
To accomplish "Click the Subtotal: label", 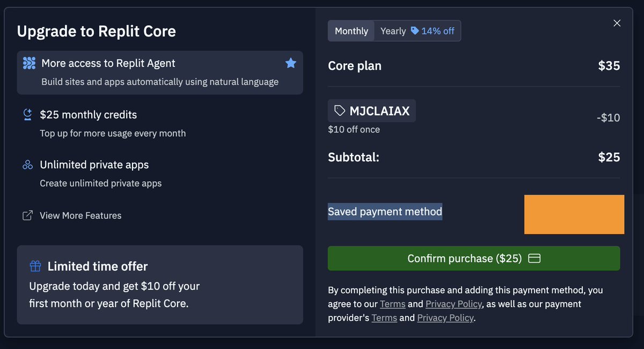I will click(x=354, y=157).
